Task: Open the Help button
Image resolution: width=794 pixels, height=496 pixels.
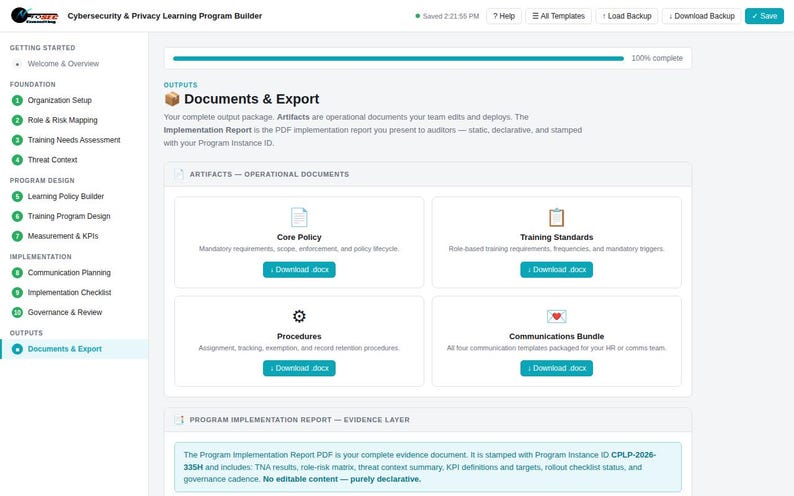Action: point(504,16)
